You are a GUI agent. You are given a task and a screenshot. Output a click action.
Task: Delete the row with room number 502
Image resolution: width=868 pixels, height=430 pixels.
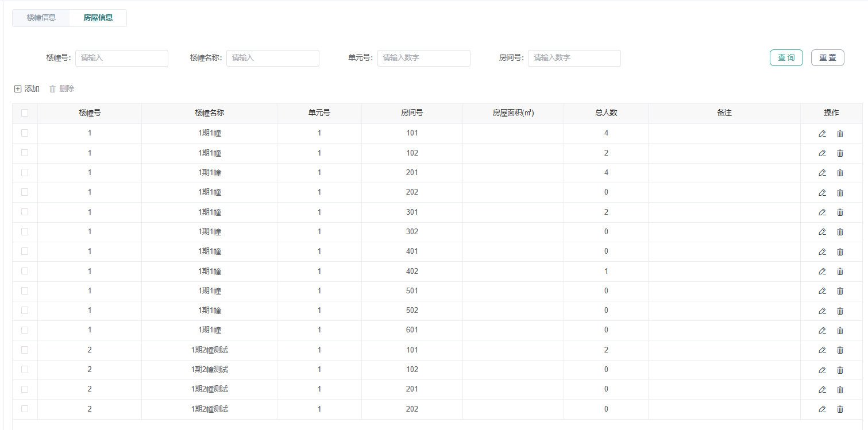[840, 311]
